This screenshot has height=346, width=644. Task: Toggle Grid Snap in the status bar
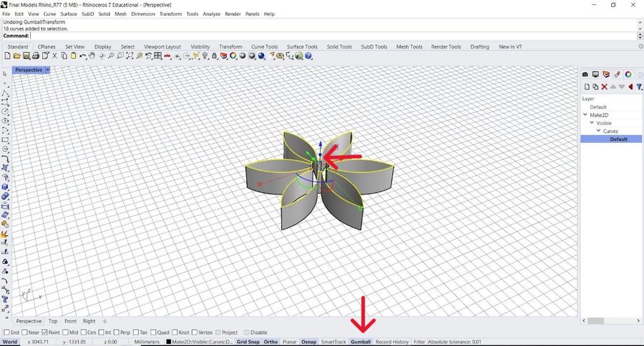(248, 342)
